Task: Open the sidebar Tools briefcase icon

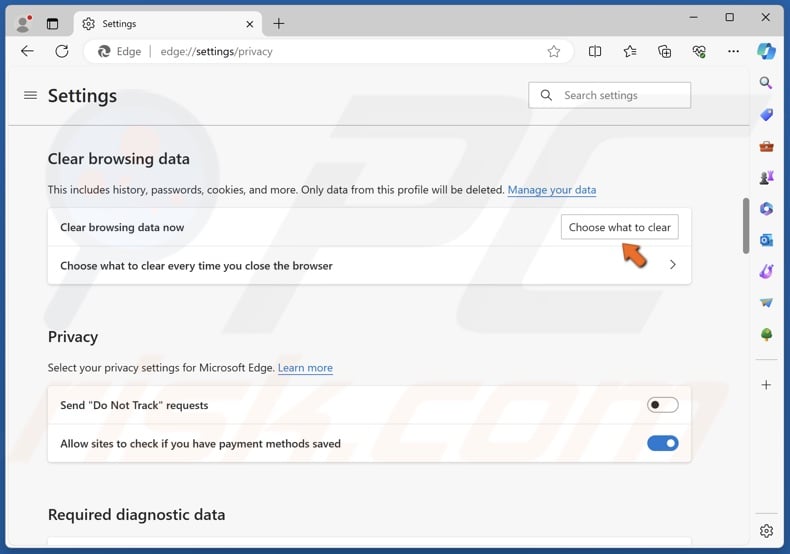Action: [x=766, y=146]
